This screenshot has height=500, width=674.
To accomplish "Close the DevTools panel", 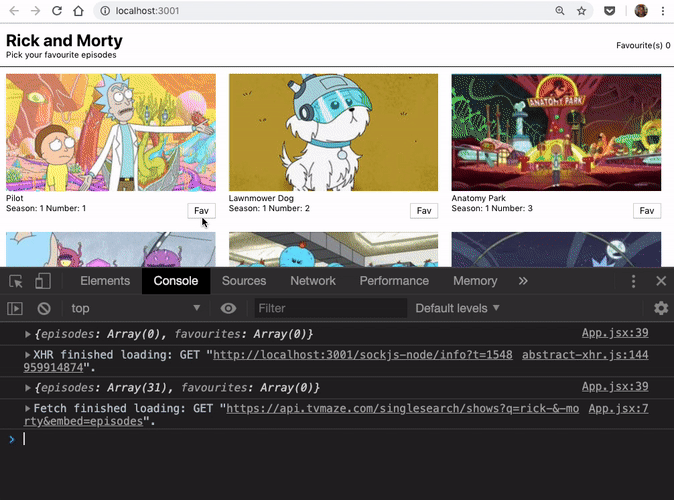I will 661,281.
